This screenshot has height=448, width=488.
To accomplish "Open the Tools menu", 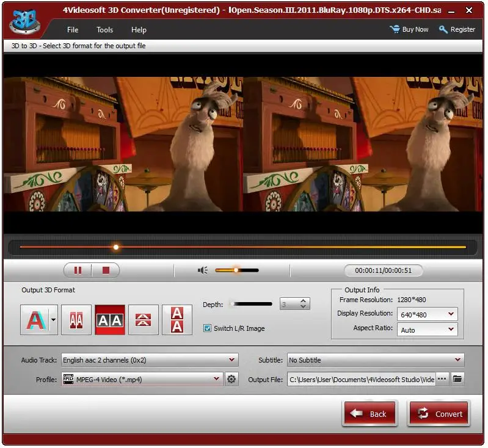I will coord(104,29).
